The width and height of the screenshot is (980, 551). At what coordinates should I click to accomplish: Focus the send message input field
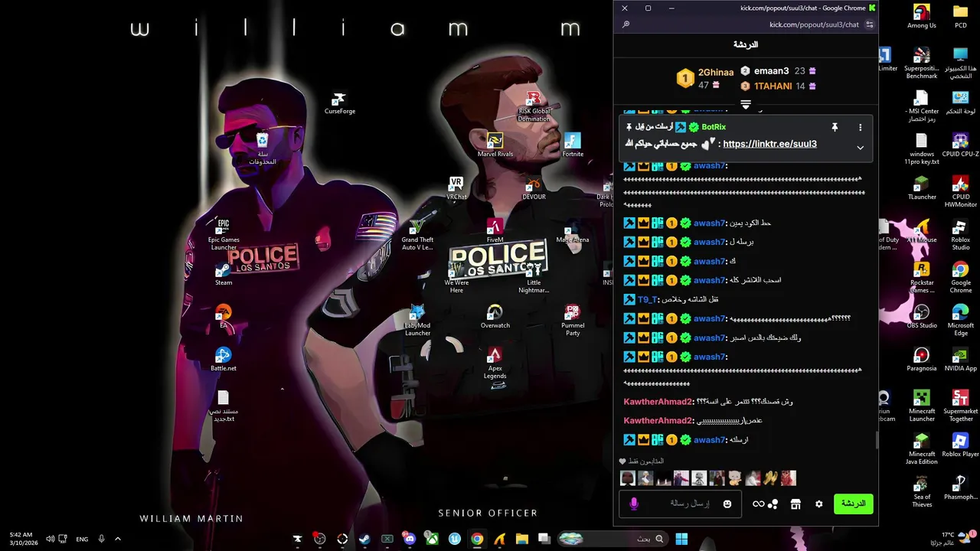click(680, 504)
